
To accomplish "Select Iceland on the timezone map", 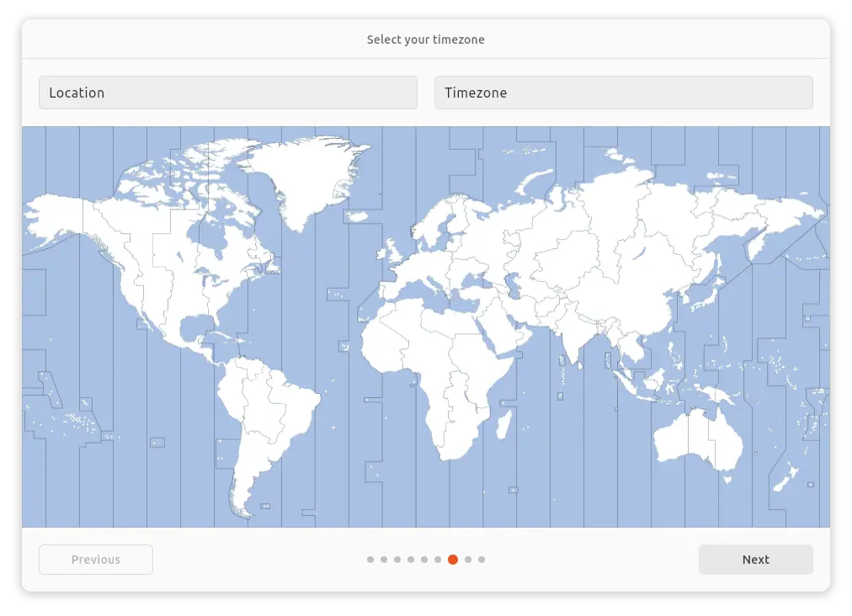I will (357, 216).
